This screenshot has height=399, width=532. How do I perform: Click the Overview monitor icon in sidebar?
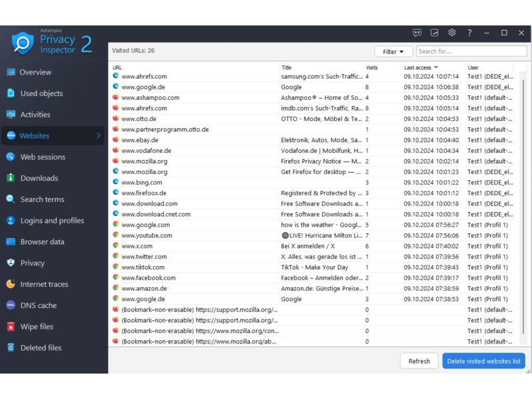click(x=11, y=72)
